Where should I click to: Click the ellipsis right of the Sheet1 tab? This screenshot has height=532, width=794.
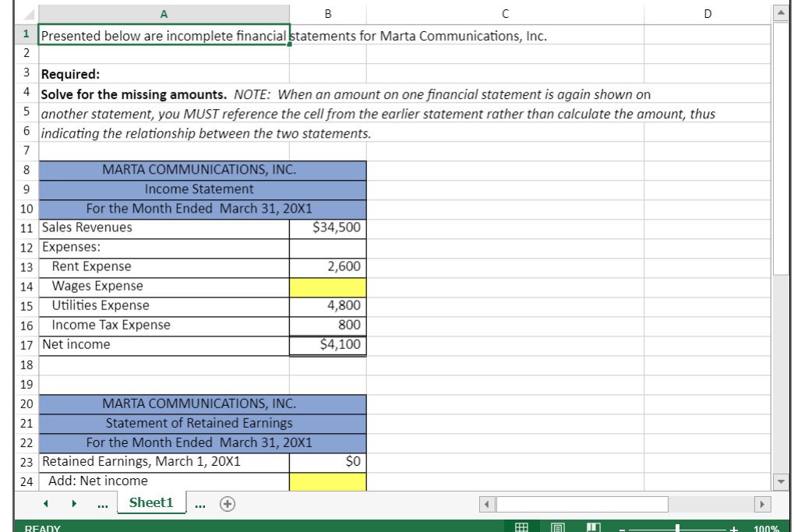tap(200, 504)
